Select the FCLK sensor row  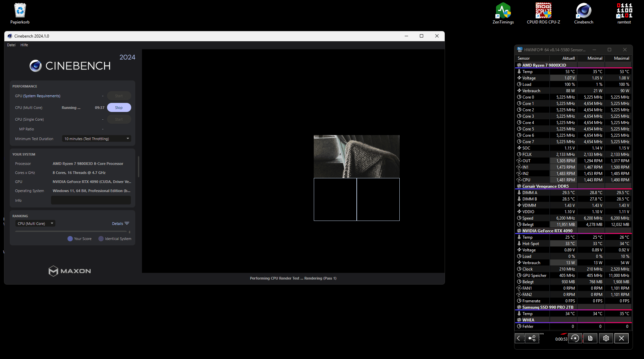(574, 155)
